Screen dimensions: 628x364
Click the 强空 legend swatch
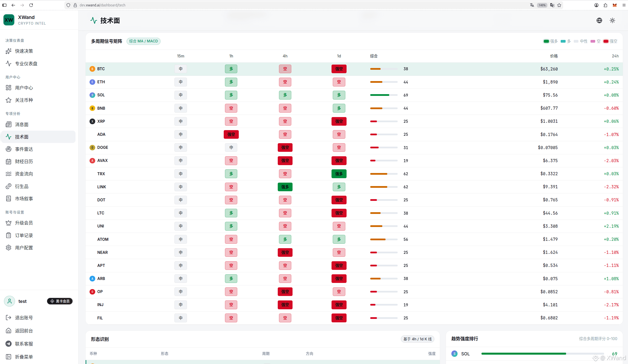(x=606, y=41)
